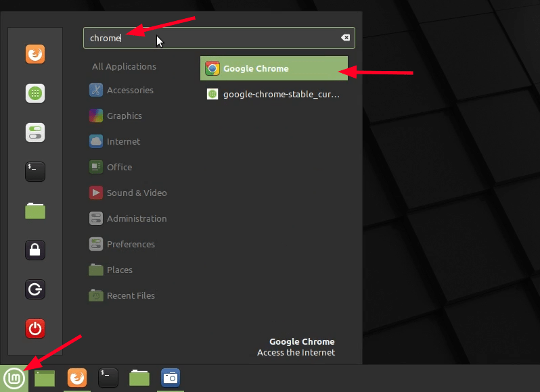
Task: Open Firefox from the menu favorites sidebar
Action: pyautogui.click(x=35, y=54)
